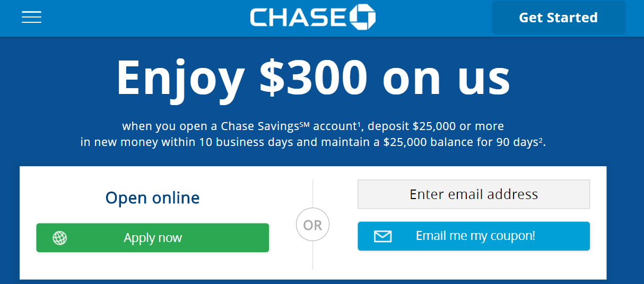Open footnote 2 after 90 days

[x=541, y=140]
